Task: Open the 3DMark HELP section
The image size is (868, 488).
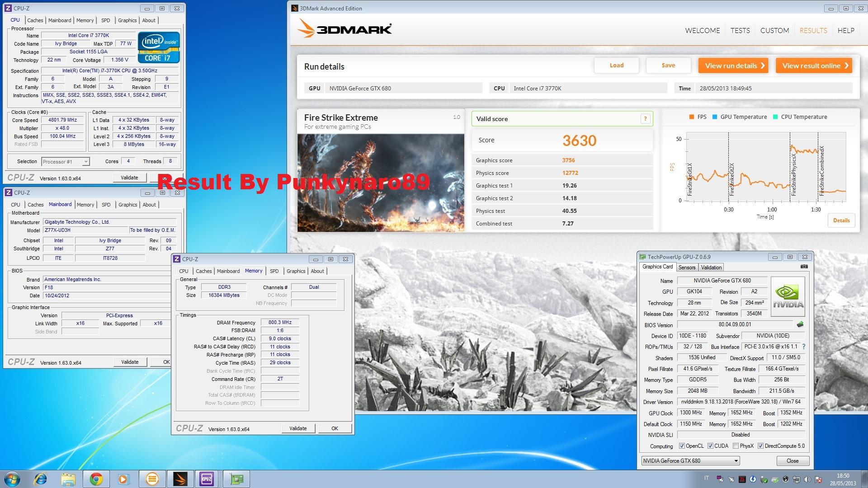Action: [846, 30]
